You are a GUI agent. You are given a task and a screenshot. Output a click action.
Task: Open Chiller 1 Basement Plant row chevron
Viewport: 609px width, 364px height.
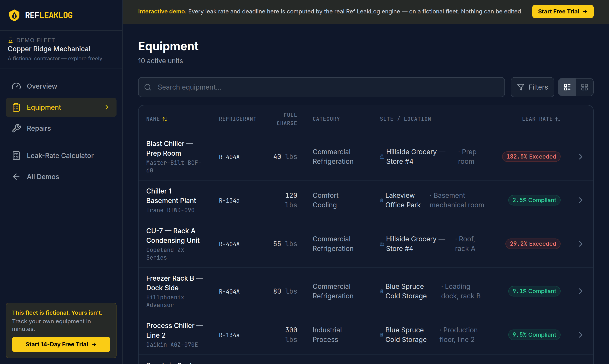(x=580, y=200)
